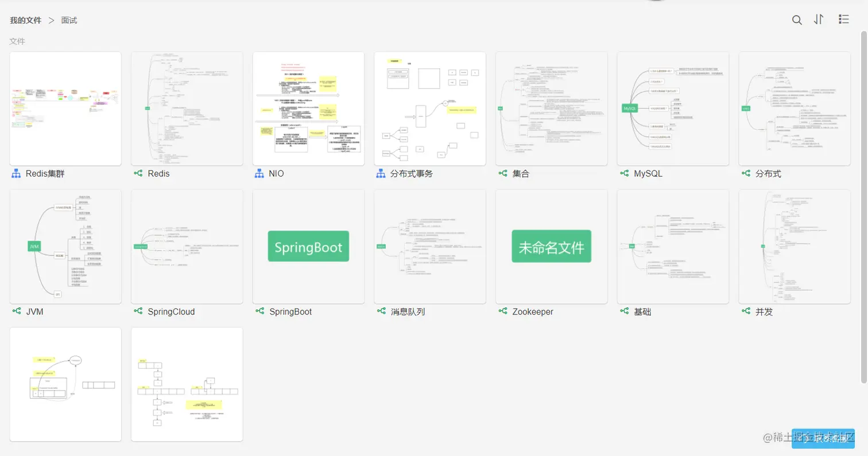Click the 面试 breadcrumb folder

pyautogui.click(x=69, y=20)
